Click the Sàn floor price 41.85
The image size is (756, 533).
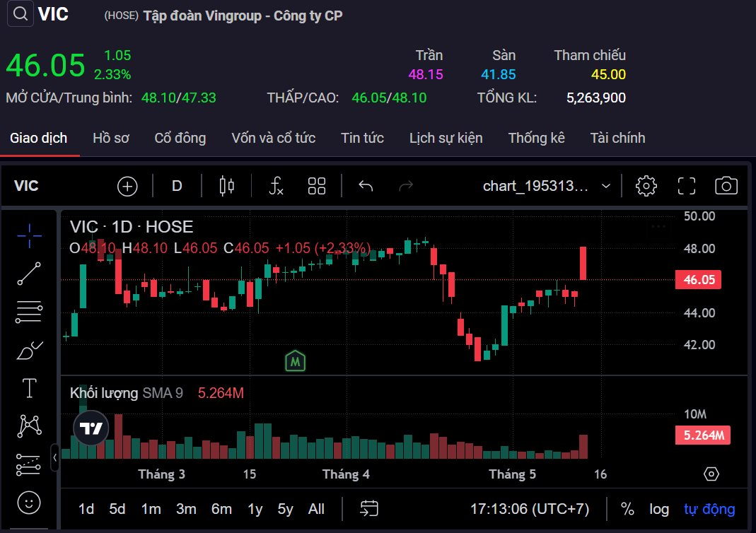click(x=499, y=74)
